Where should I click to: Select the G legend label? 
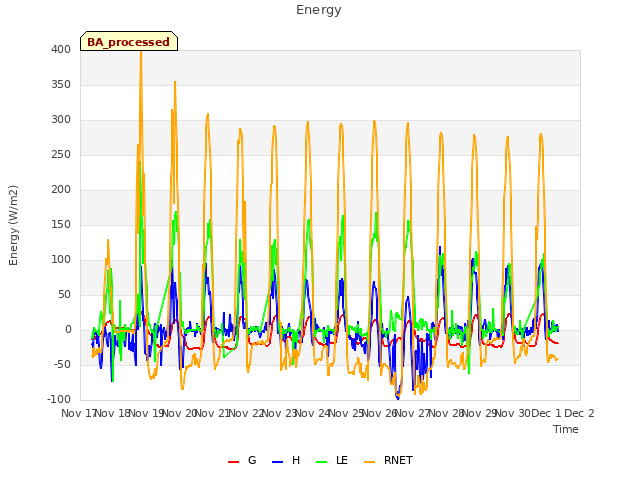pyautogui.click(x=252, y=460)
